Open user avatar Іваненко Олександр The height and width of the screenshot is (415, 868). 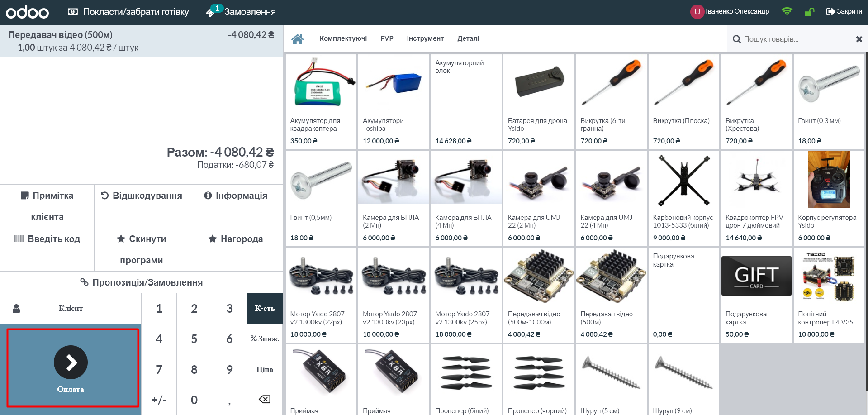coord(697,12)
